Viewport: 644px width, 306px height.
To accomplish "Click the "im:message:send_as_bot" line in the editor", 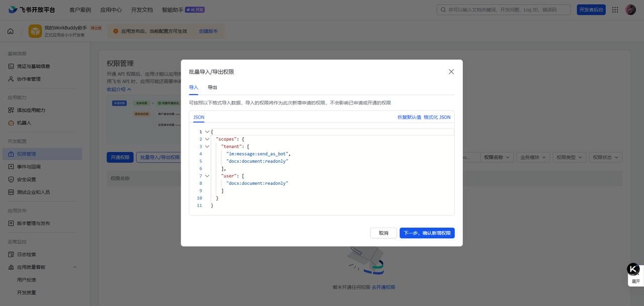I will coord(260,154).
